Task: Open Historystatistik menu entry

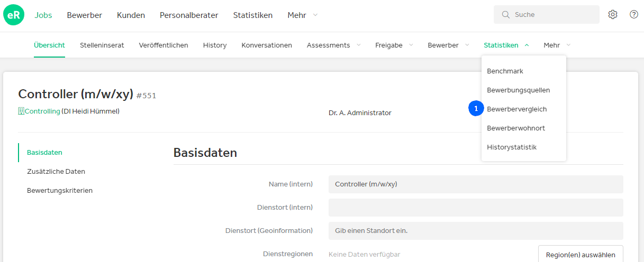Action: (512, 147)
